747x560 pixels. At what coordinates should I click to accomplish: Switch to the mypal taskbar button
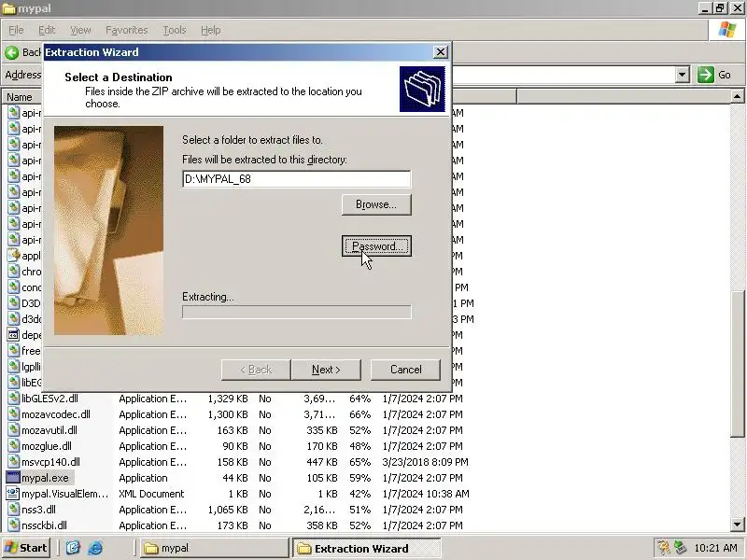[x=215, y=548]
